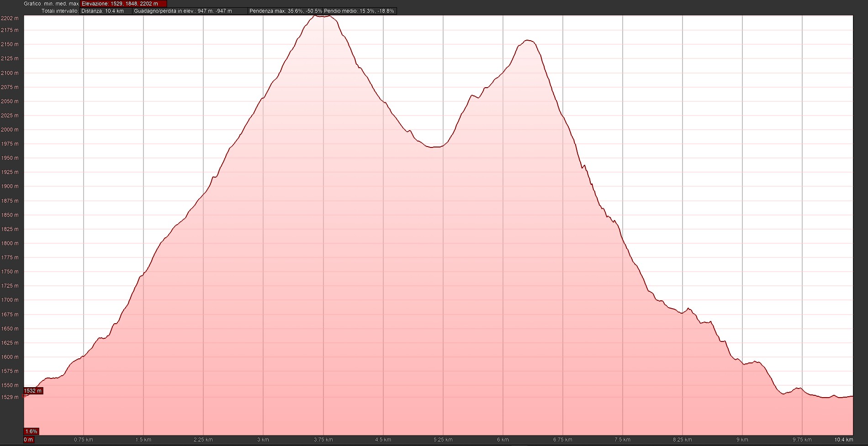Viewport: 868px width, 446px height.
Task: Click the 1532 m elevation readout tag
Action: click(x=33, y=391)
